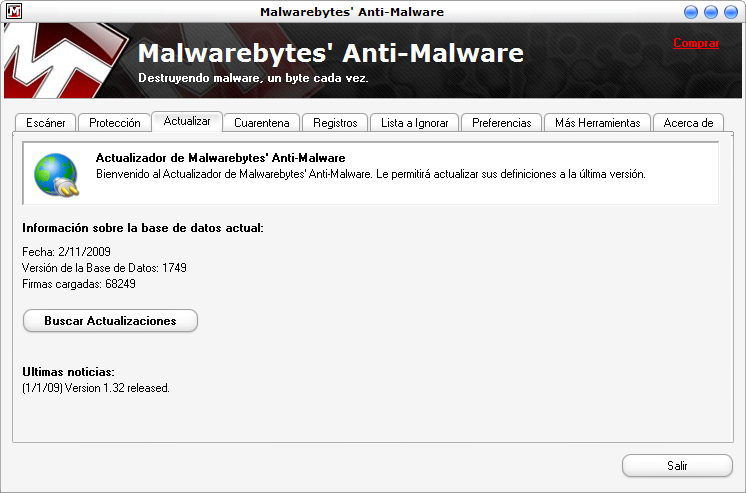Image resolution: width=746 pixels, height=493 pixels.
Task: Open the Escáner tab
Action: [46, 123]
